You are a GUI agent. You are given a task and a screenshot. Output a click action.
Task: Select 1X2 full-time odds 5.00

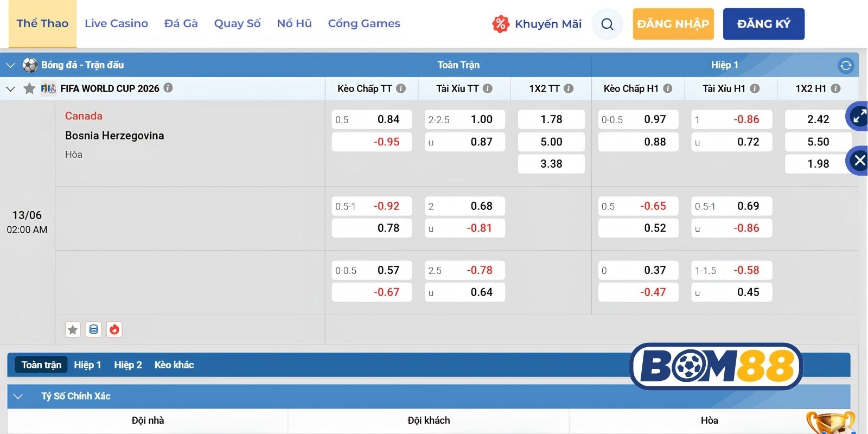[551, 142]
